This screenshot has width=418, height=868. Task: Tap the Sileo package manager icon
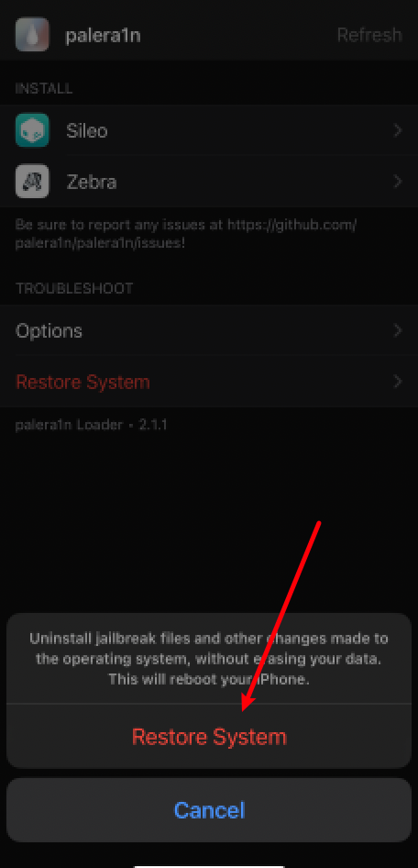[32, 130]
